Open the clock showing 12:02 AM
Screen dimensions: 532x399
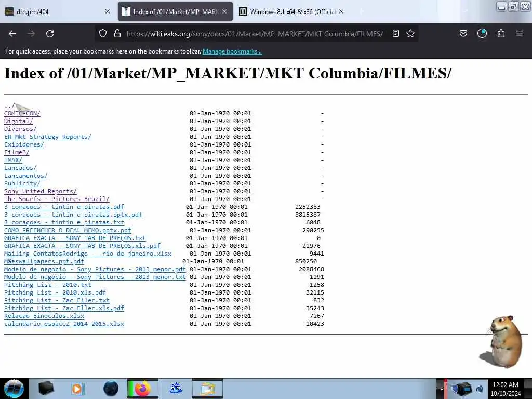click(x=506, y=389)
